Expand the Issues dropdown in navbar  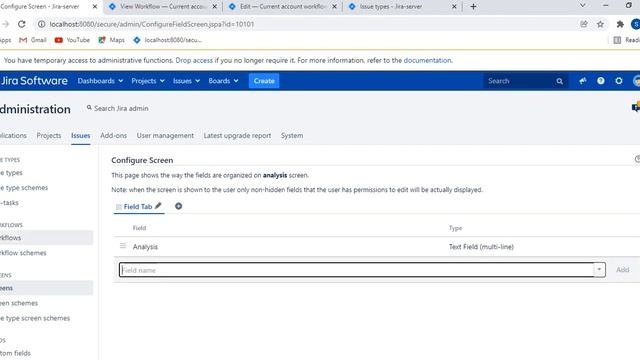(x=186, y=81)
